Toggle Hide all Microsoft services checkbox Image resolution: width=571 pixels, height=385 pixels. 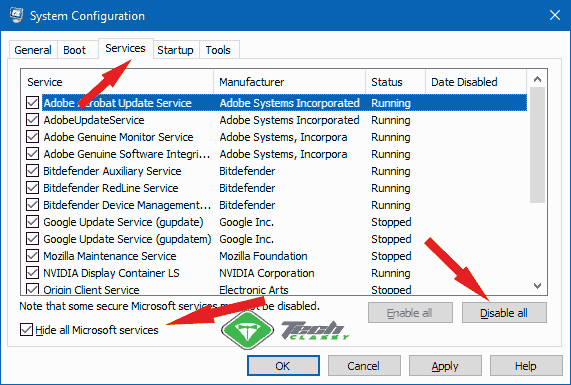point(26,330)
